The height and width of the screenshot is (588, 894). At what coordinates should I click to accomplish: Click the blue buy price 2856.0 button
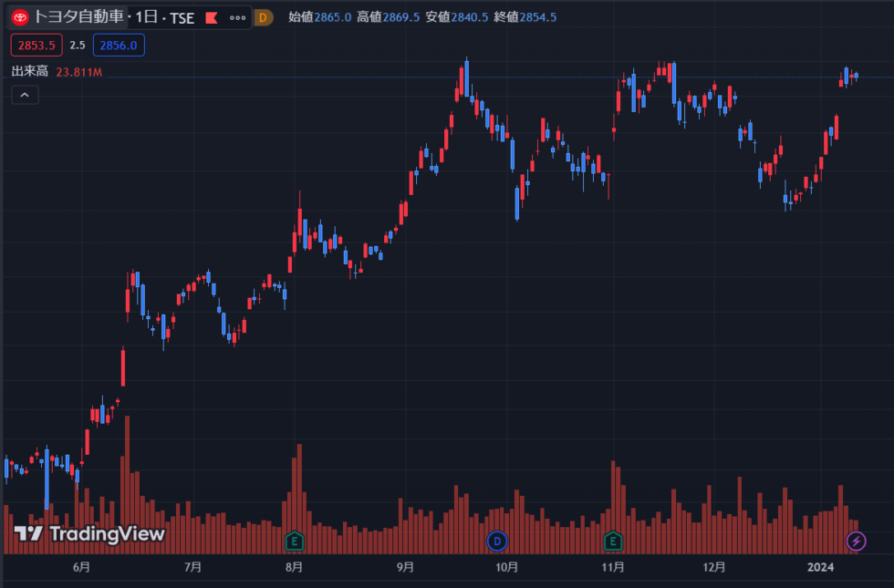119,46
